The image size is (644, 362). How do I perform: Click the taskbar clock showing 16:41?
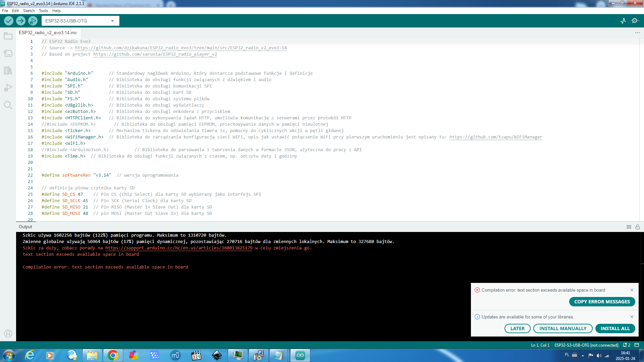(x=625, y=356)
